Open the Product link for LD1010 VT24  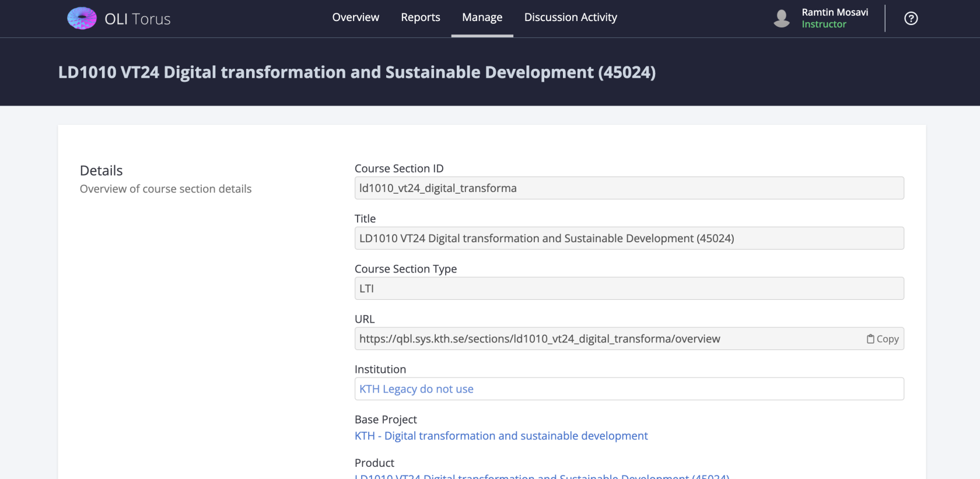point(542,476)
